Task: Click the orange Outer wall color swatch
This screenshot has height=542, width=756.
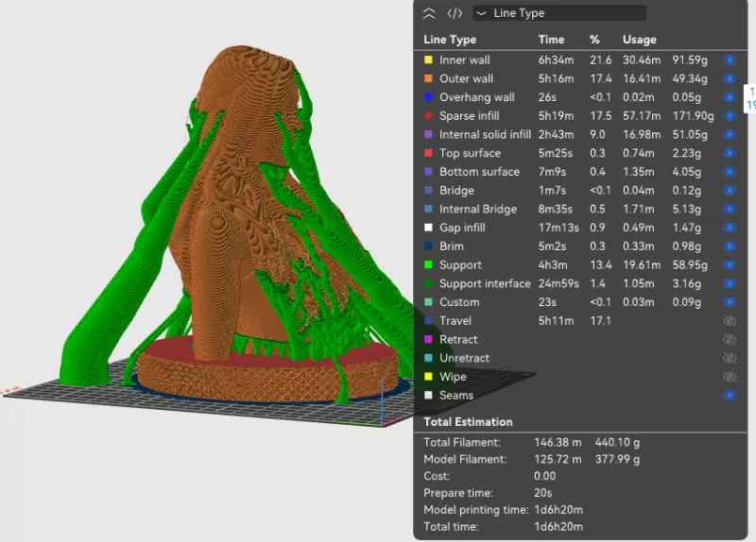Action: coord(428,78)
